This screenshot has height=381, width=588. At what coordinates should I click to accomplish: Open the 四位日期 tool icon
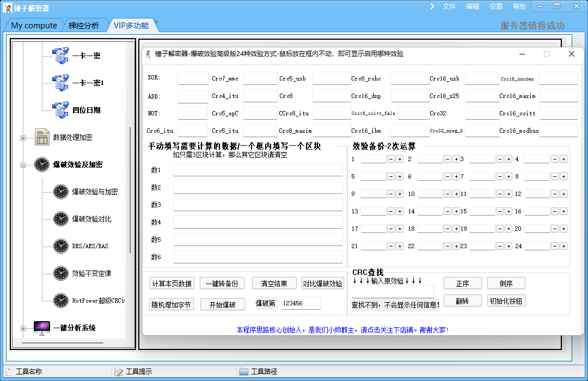(60, 110)
